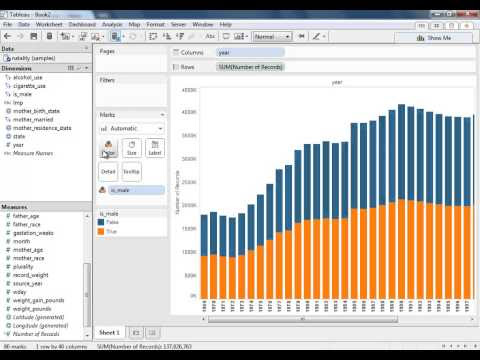Click SUM(Number of Records) pill on Rows

click(x=250, y=67)
